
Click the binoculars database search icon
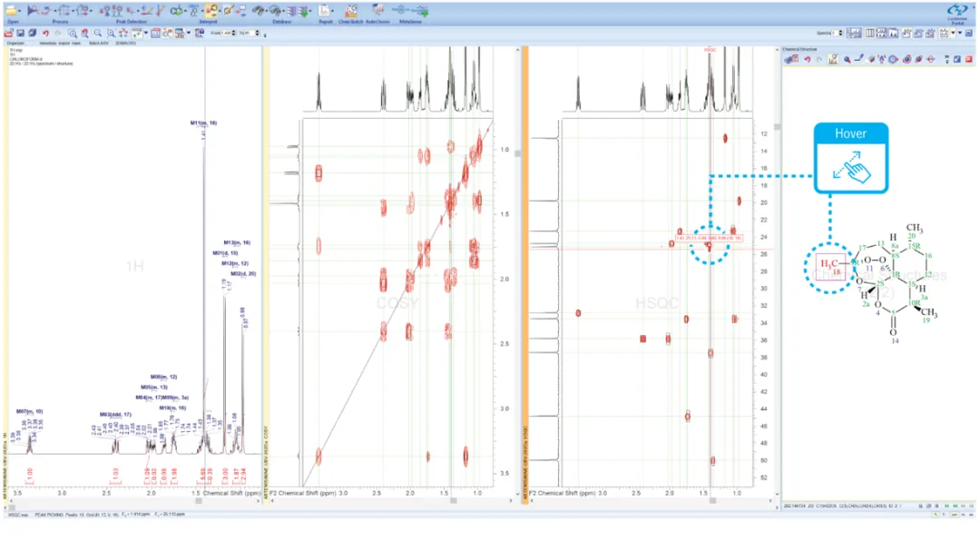click(258, 11)
